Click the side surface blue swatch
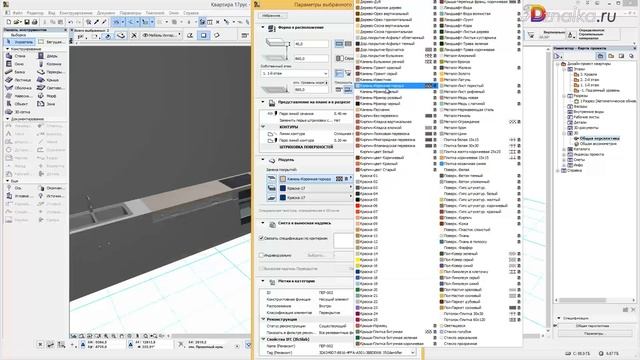 click(x=282, y=188)
